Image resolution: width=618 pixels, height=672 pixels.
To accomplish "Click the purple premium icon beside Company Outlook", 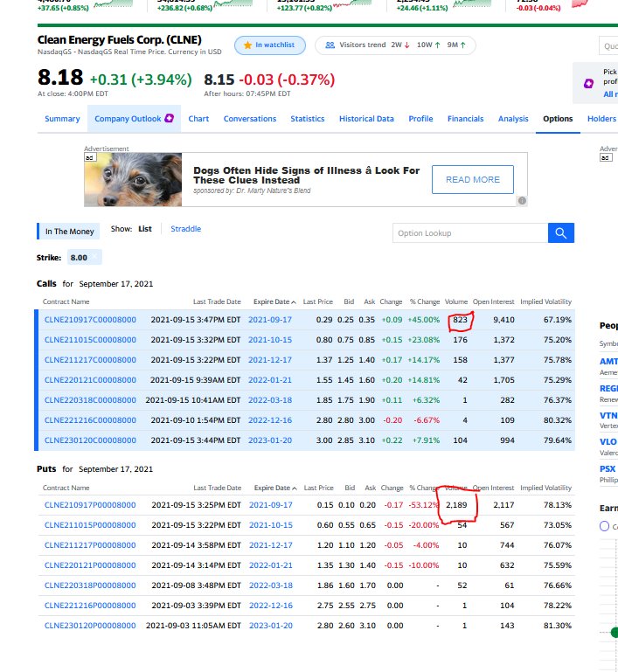I will [170, 118].
